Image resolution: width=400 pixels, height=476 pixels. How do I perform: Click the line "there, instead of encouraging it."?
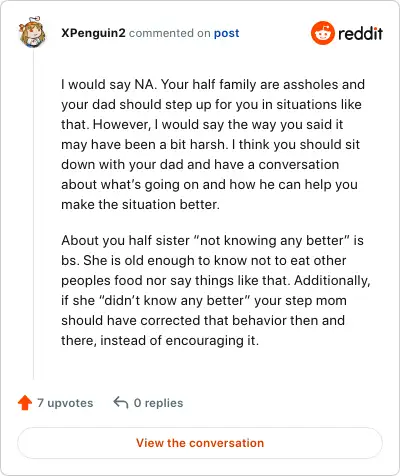(160, 340)
